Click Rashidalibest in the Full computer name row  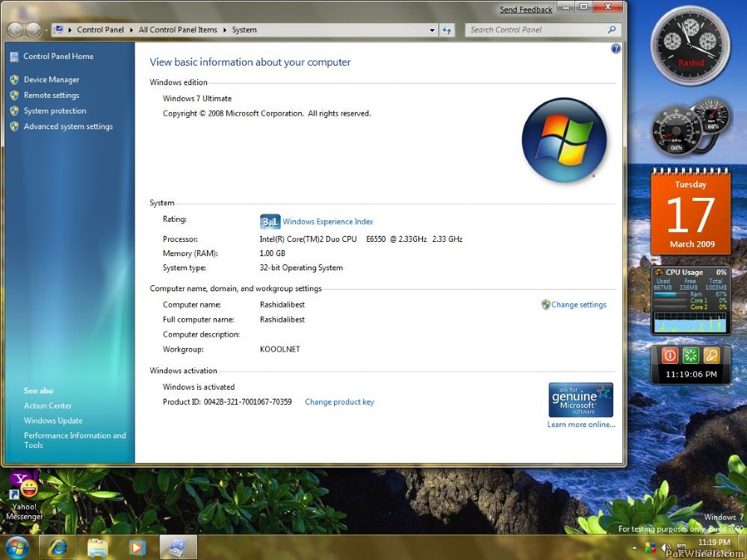[282, 320]
